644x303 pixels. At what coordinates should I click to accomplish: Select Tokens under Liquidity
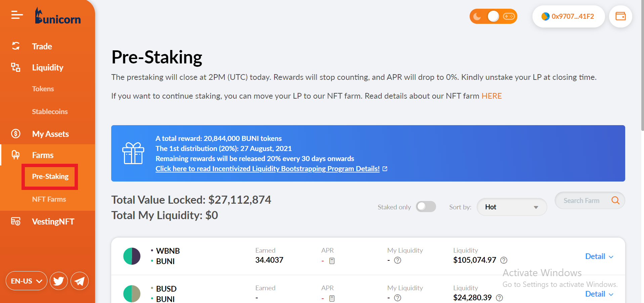[x=43, y=89]
